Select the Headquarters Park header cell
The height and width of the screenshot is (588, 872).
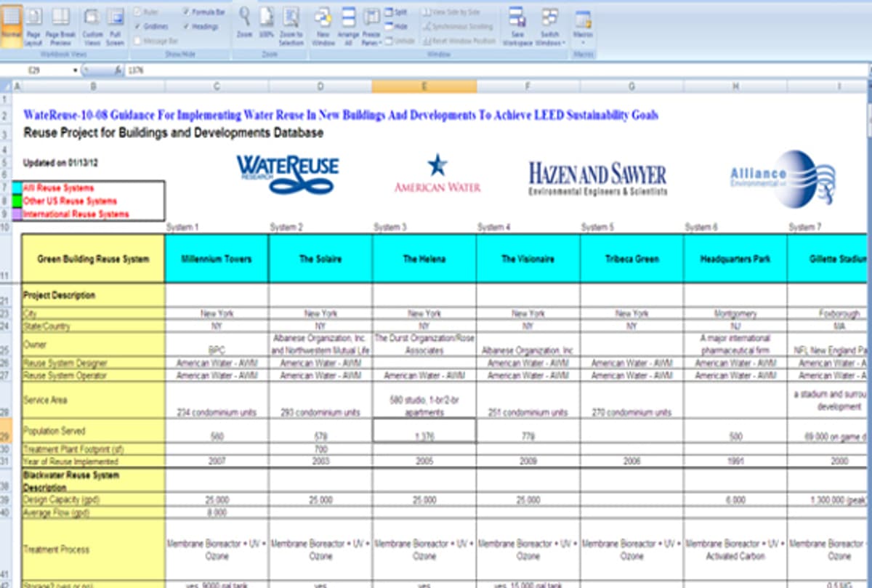pyautogui.click(x=735, y=258)
